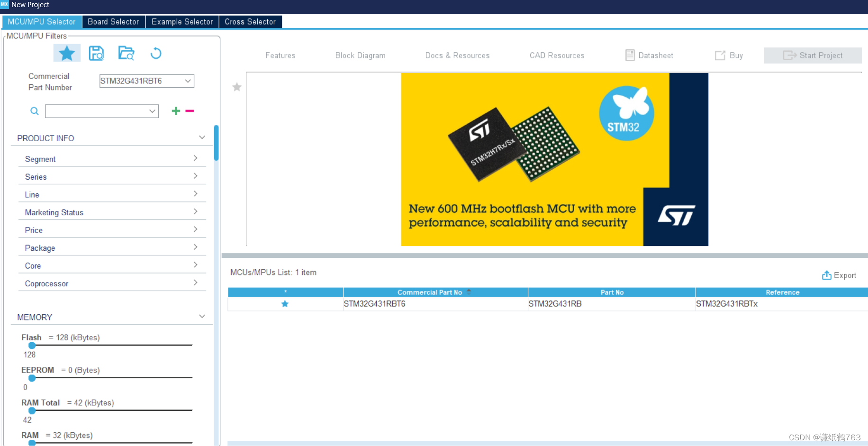Open the CAD Resources tab

point(557,55)
